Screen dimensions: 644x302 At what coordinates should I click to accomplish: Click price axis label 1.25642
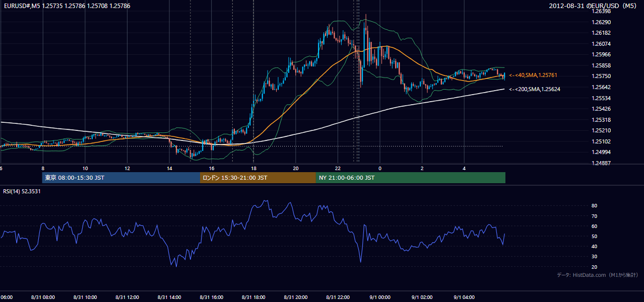click(601, 87)
